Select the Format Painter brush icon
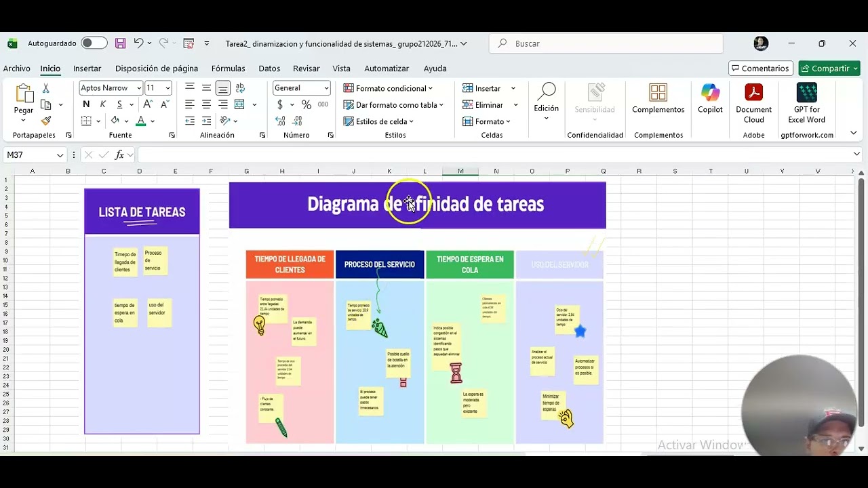868x488 pixels. coord(46,121)
